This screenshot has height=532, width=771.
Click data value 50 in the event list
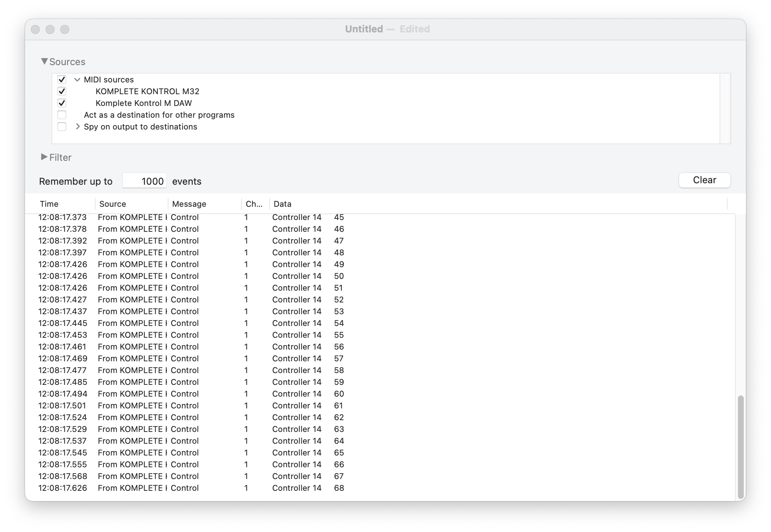pos(339,276)
